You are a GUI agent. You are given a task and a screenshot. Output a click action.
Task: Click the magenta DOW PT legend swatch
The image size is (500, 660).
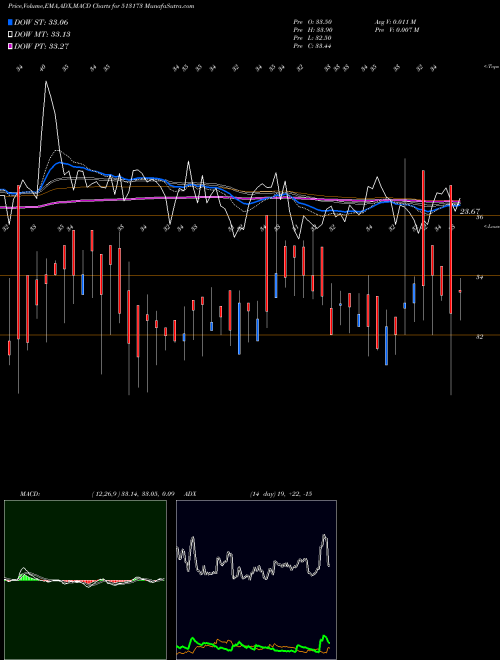click(x=11, y=46)
